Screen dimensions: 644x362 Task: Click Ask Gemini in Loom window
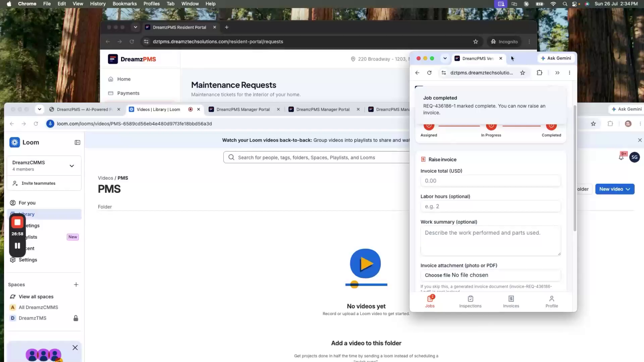tap(627, 109)
